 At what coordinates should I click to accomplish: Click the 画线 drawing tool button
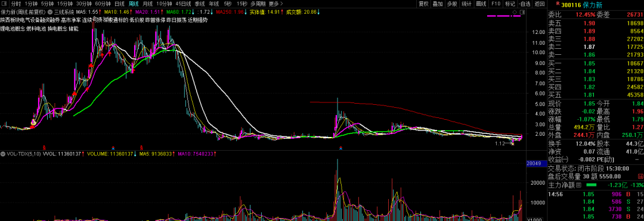point(481,4)
